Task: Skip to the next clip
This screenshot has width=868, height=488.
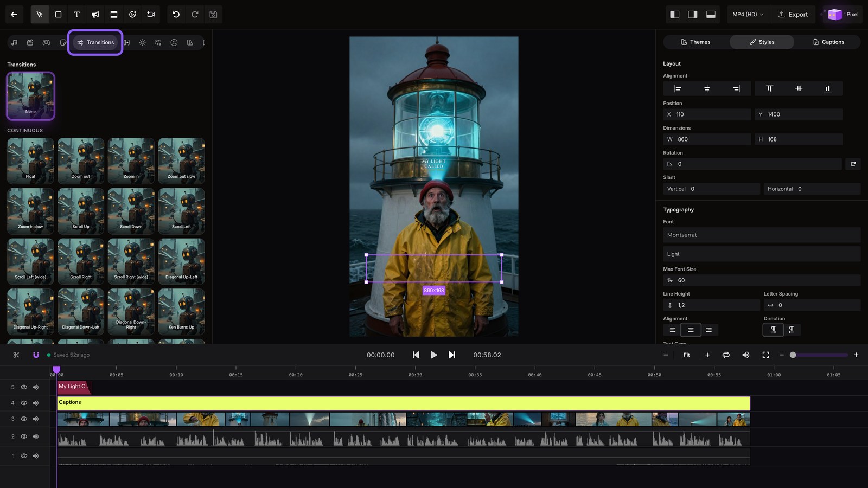Action: point(451,355)
